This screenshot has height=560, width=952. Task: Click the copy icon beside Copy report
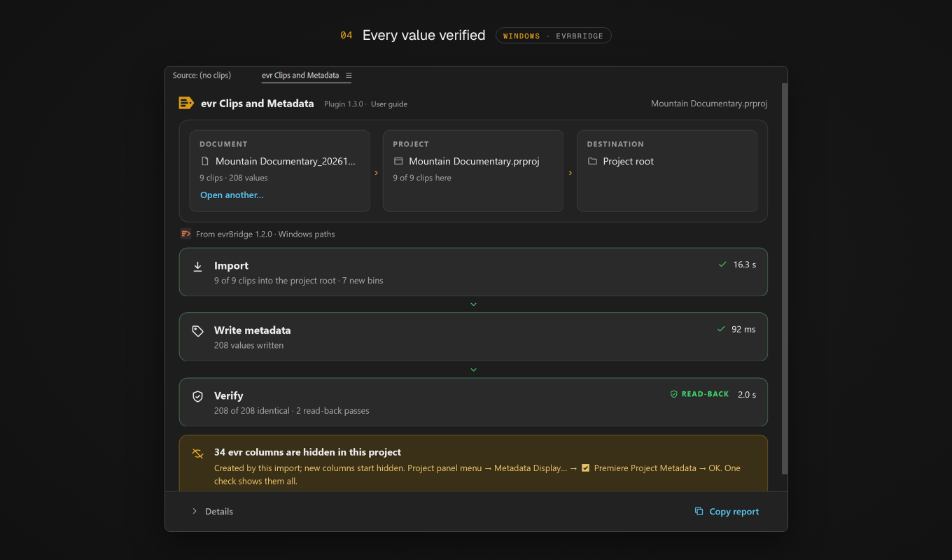pyautogui.click(x=699, y=511)
